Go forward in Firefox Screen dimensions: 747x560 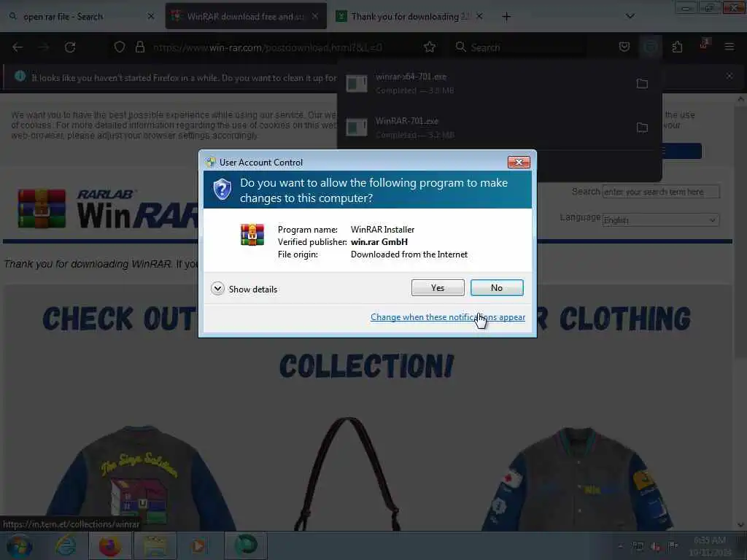coord(44,47)
